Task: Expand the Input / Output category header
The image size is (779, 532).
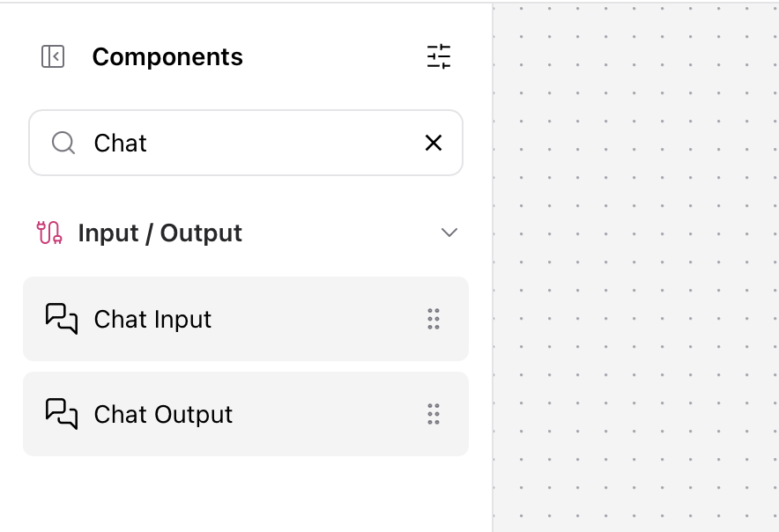Action: 160,233
